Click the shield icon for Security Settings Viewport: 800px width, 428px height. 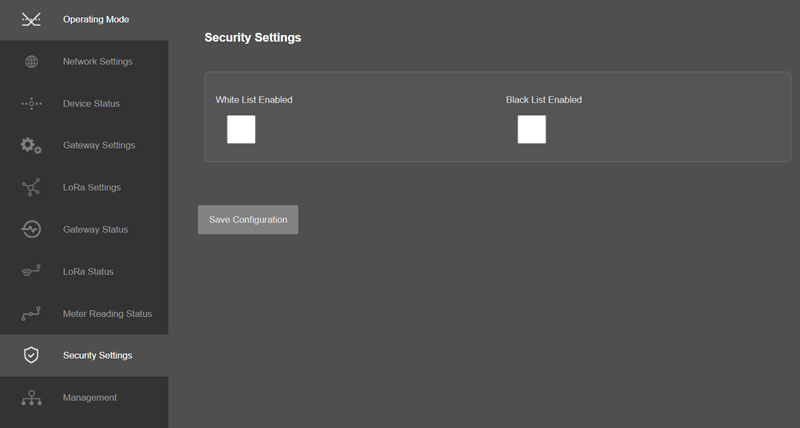coord(31,355)
